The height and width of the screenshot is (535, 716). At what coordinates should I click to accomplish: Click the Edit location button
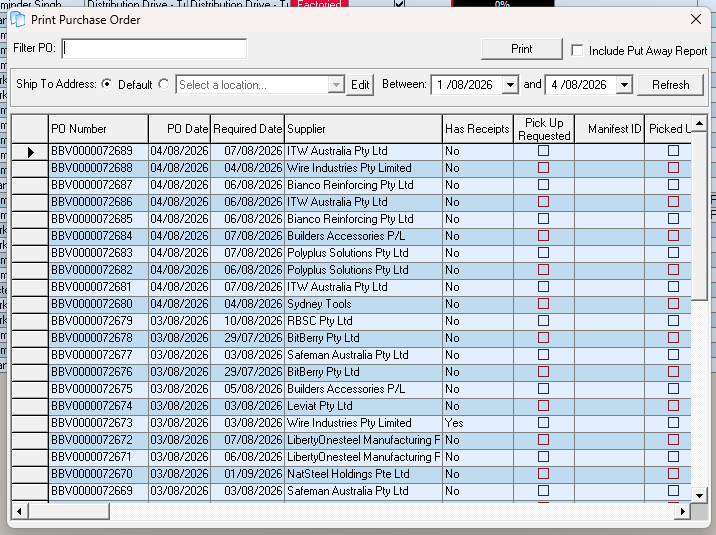[360, 85]
